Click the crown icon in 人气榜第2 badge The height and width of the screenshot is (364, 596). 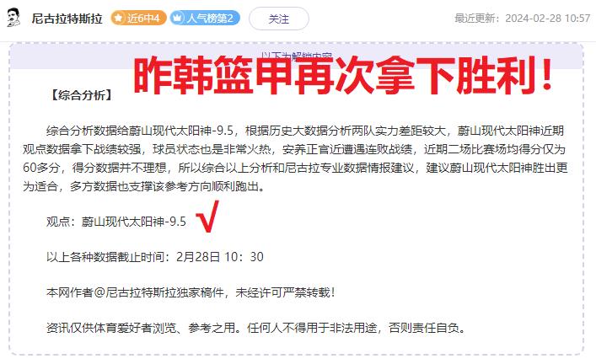click(177, 18)
